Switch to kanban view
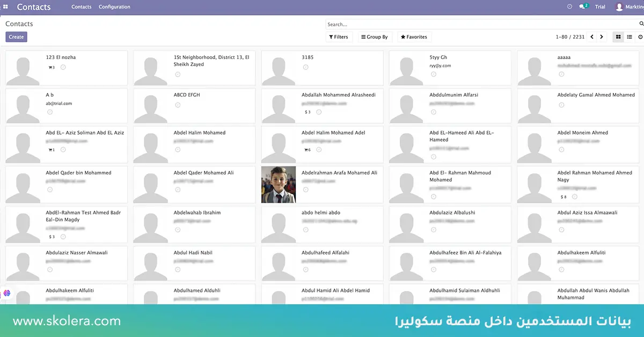Screen dimensions: 644x337 (618, 37)
